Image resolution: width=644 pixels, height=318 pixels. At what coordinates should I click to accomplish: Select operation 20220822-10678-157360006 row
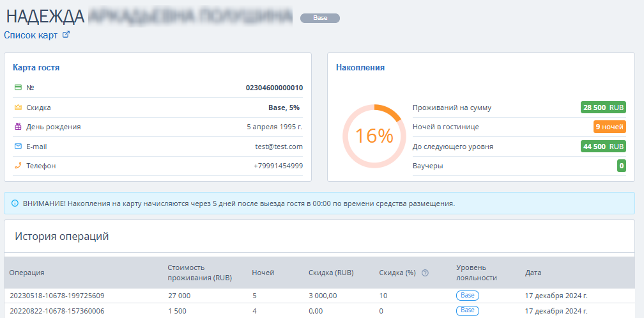pyautogui.click(x=319, y=310)
